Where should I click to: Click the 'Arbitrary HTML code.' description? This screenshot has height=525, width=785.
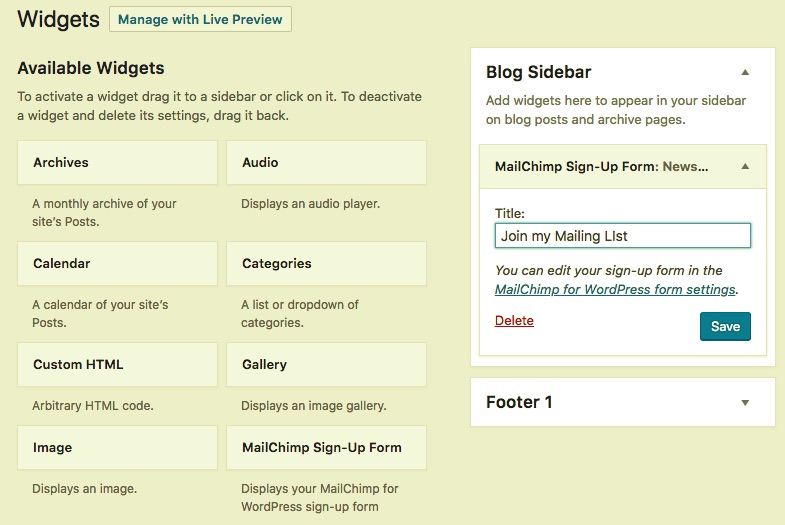click(x=93, y=405)
